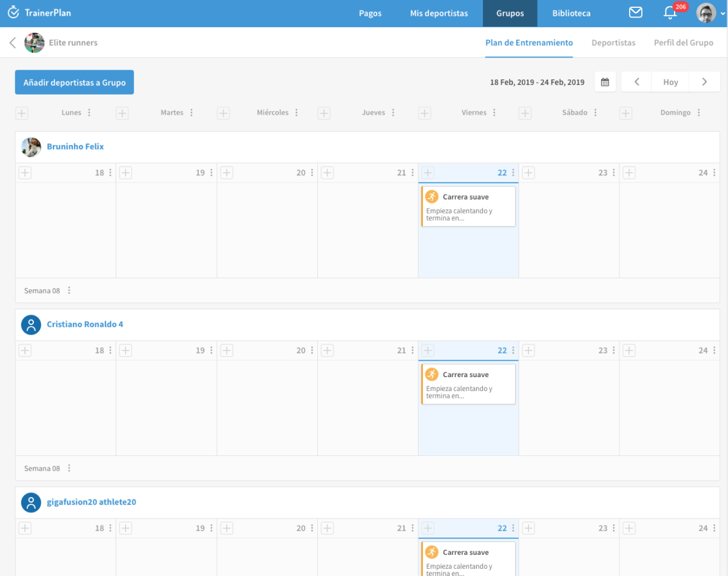Open day 18 options for Cristiano Ronaldo 4
Viewport: 728px width, 576px height.
coord(110,350)
